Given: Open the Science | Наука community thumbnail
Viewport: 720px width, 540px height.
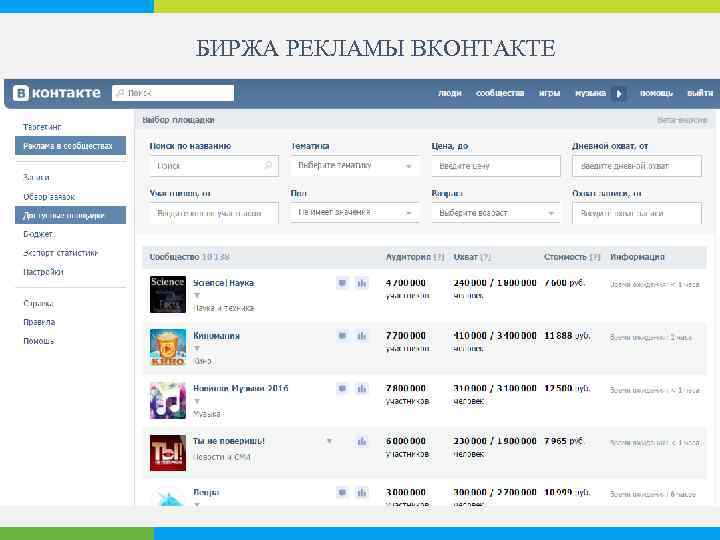Looking at the screenshot, I should point(168,294).
